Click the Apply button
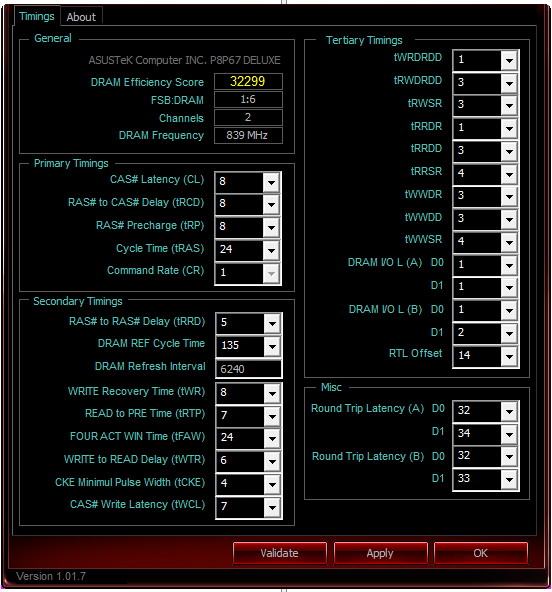 pyautogui.click(x=380, y=553)
